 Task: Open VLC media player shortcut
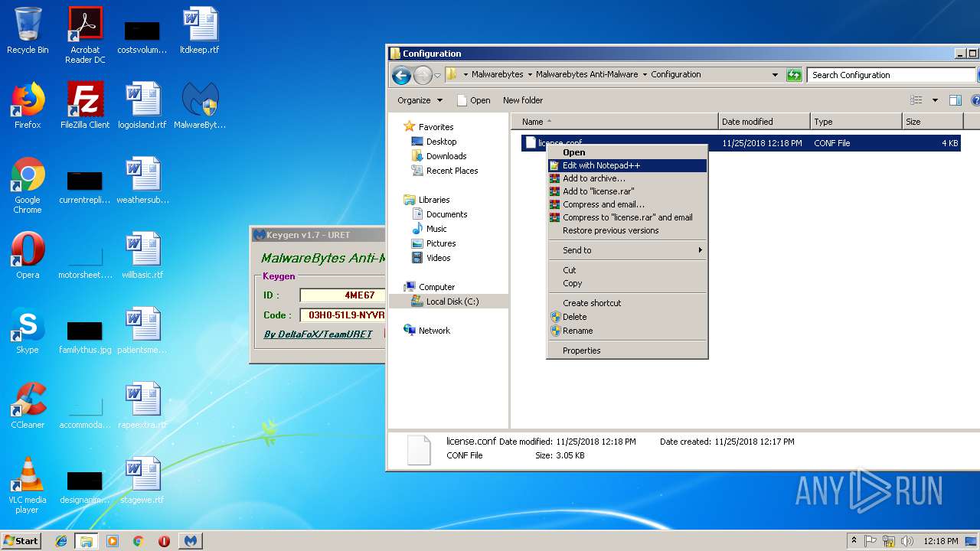(x=28, y=485)
